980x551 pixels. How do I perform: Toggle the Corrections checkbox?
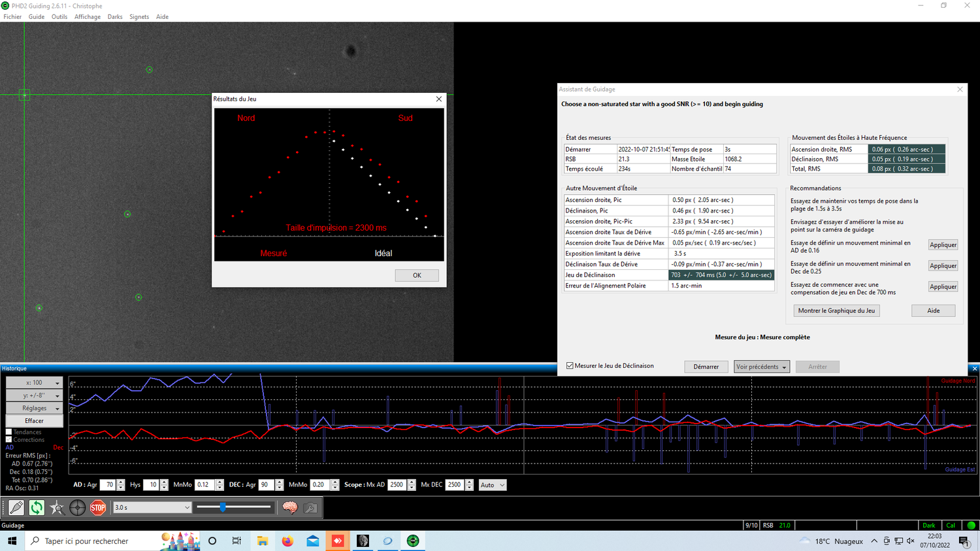coord(9,440)
